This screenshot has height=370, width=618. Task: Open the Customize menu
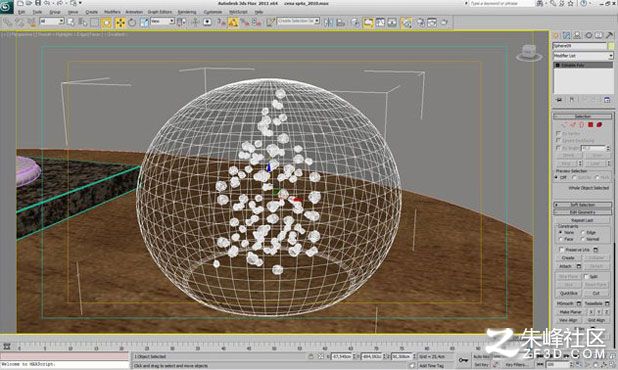coord(212,12)
